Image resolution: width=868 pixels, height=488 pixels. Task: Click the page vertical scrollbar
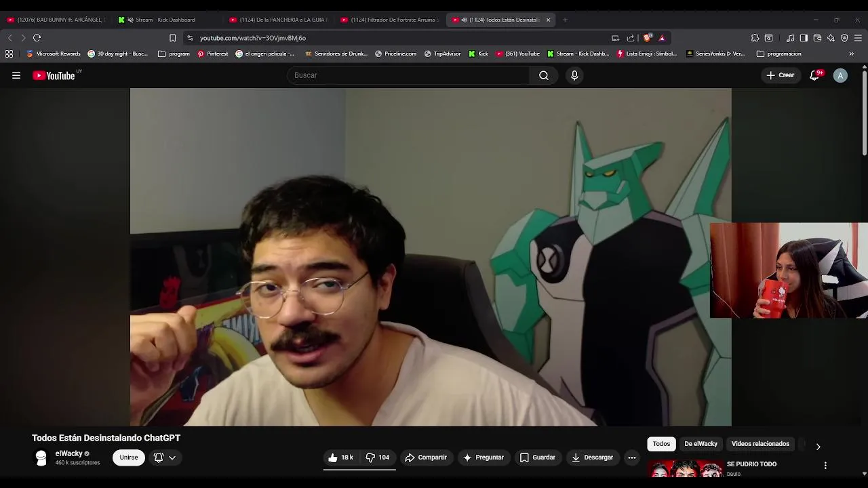pyautogui.click(x=865, y=112)
